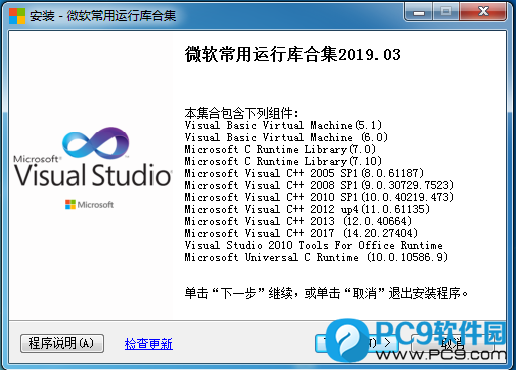This screenshot has width=516, height=370.
Task: Click the Visual C++ 2008 SP1 line
Action: (319, 185)
